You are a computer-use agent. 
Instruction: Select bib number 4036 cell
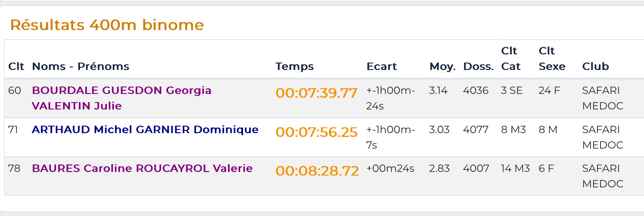476,90
